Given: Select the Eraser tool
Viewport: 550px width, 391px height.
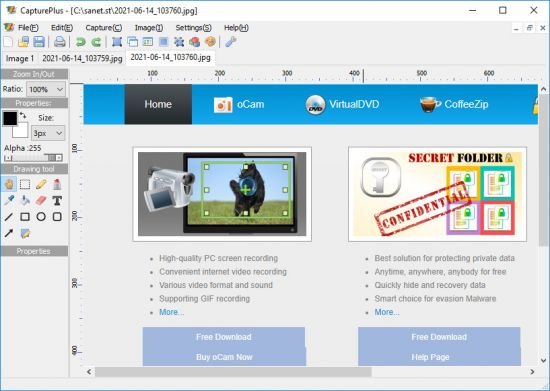Looking at the screenshot, I should click(x=41, y=200).
